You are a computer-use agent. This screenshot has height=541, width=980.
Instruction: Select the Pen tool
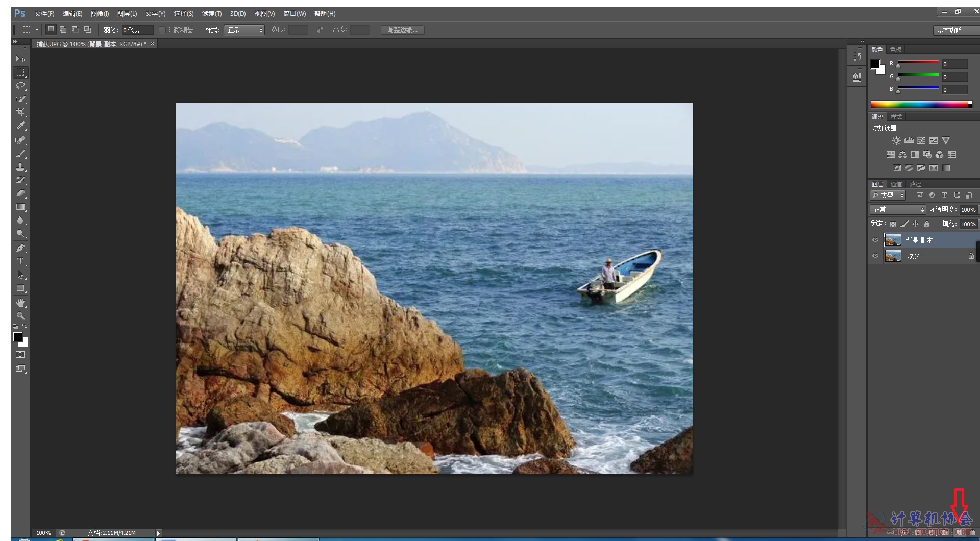click(x=20, y=248)
